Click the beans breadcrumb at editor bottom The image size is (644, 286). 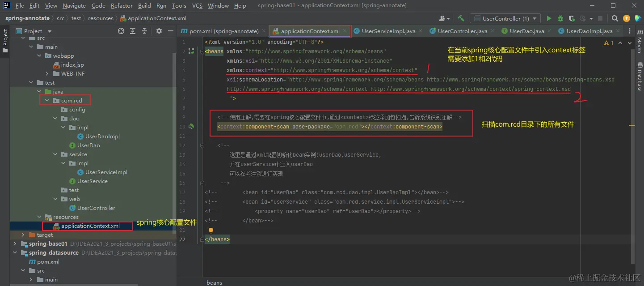pyautogui.click(x=215, y=282)
